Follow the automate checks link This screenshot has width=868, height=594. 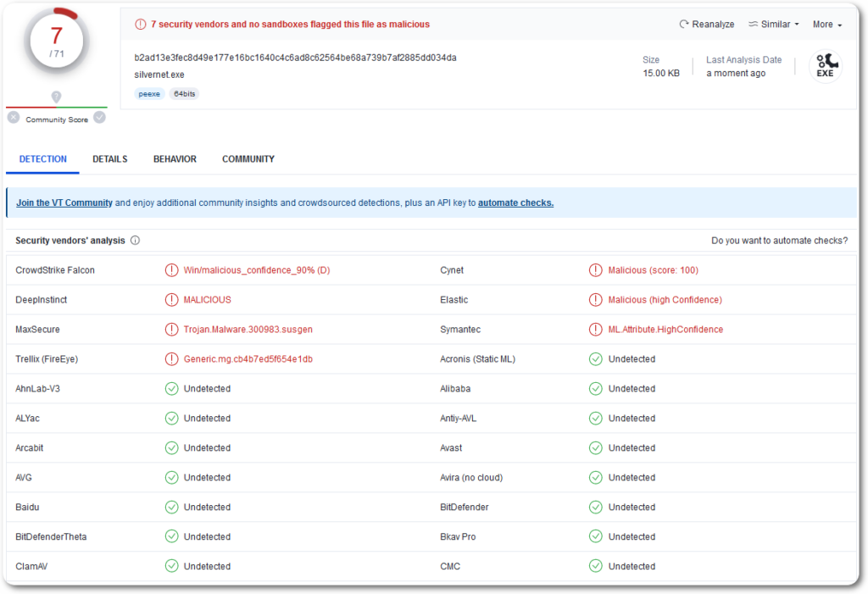[x=515, y=203]
